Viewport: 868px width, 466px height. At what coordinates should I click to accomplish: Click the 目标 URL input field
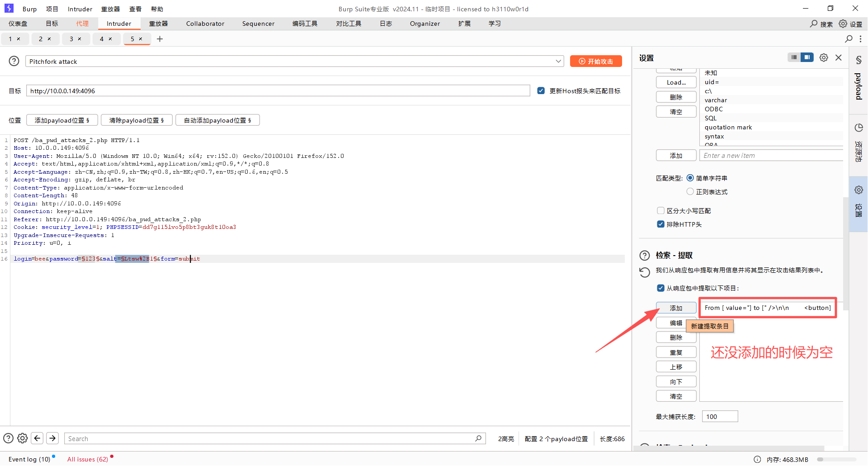[278, 90]
